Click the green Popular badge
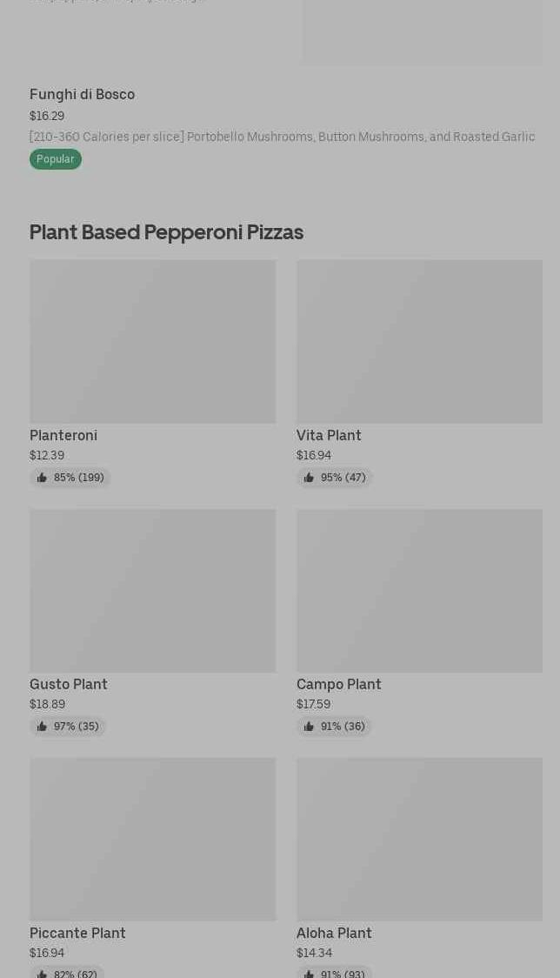This screenshot has width=560, height=978. 56,159
